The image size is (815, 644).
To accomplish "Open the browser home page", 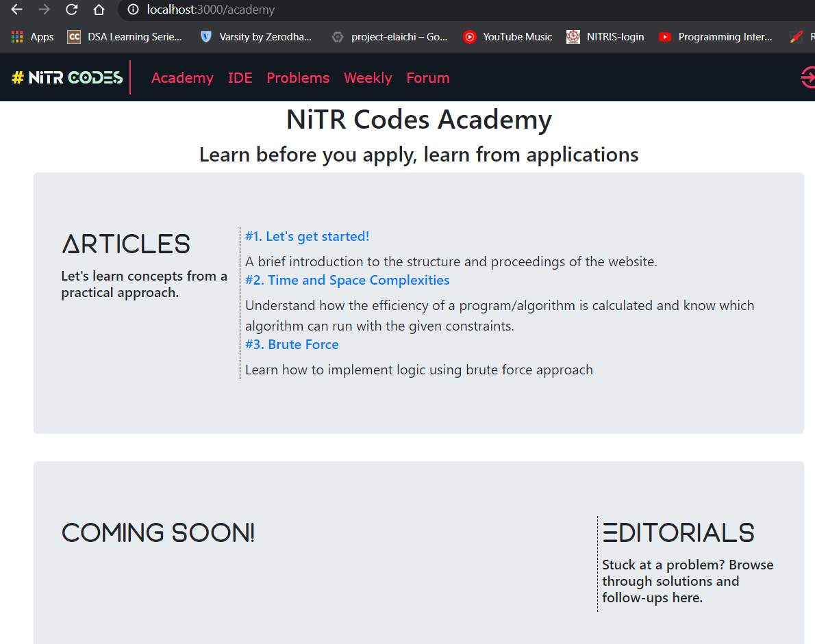I will pyautogui.click(x=99, y=10).
